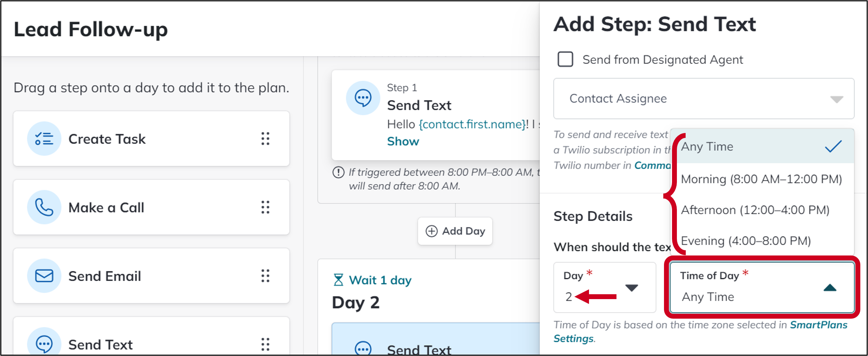868x356 pixels.
Task: Click the Create Task checklist icon
Action: pos(44,139)
